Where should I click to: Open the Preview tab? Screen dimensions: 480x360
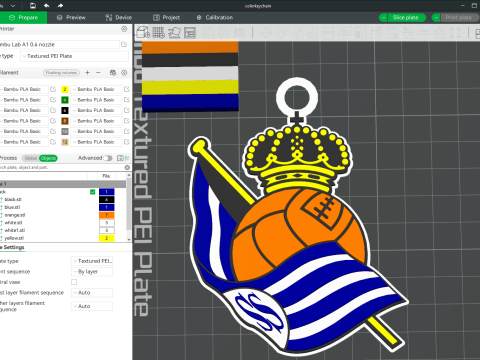point(71,18)
